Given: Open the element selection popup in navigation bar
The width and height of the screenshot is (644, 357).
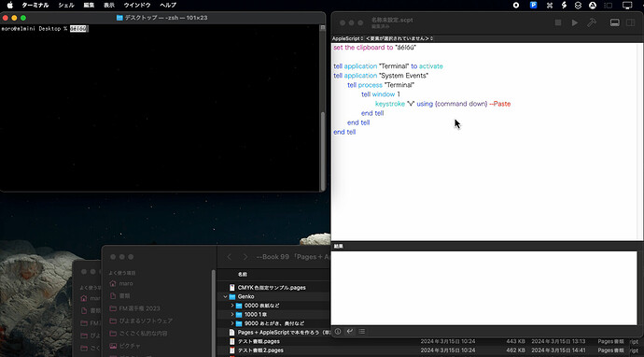Looking at the screenshot, I should [x=399, y=38].
